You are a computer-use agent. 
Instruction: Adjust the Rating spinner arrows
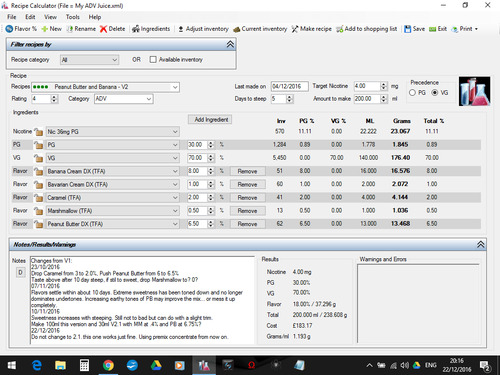pyautogui.click(x=54, y=99)
